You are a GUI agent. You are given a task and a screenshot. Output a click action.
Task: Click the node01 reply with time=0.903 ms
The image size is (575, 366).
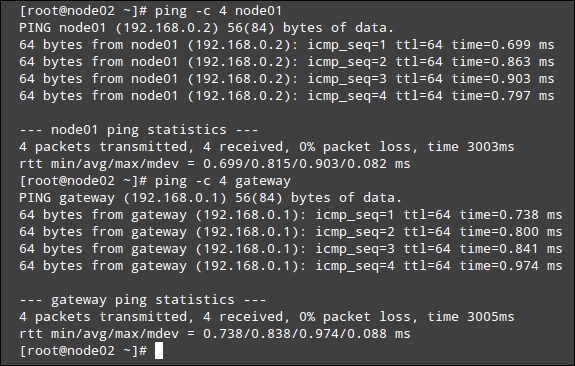(x=287, y=79)
